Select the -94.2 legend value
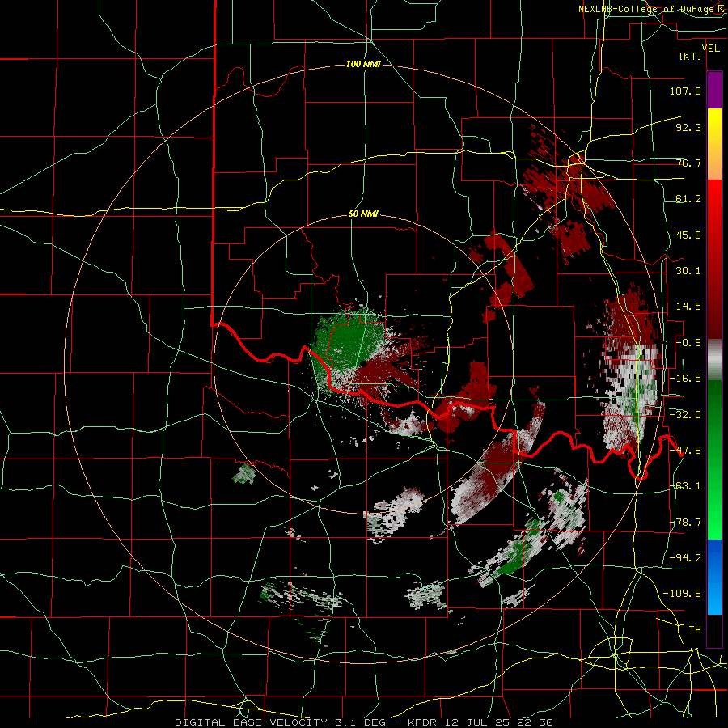The image size is (728, 728). click(x=685, y=558)
